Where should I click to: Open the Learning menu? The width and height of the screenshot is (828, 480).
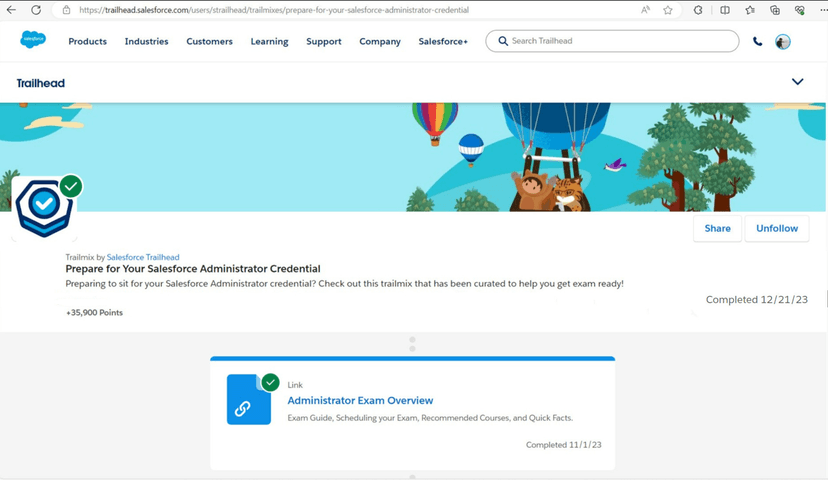click(269, 42)
